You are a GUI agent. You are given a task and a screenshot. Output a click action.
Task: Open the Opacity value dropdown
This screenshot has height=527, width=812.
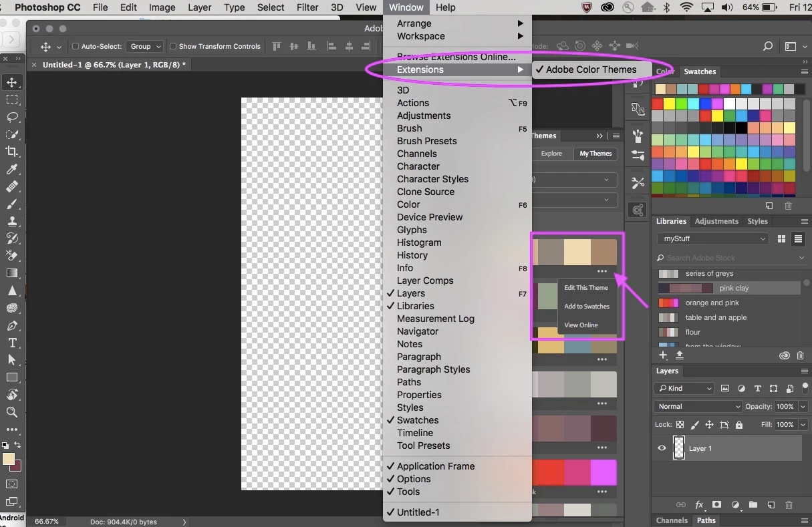(x=802, y=406)
